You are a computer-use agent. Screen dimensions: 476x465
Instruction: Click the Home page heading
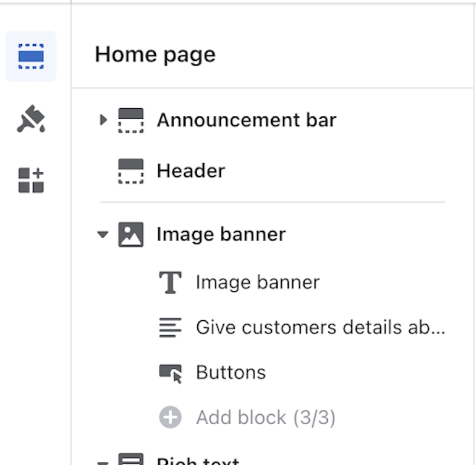155,54
